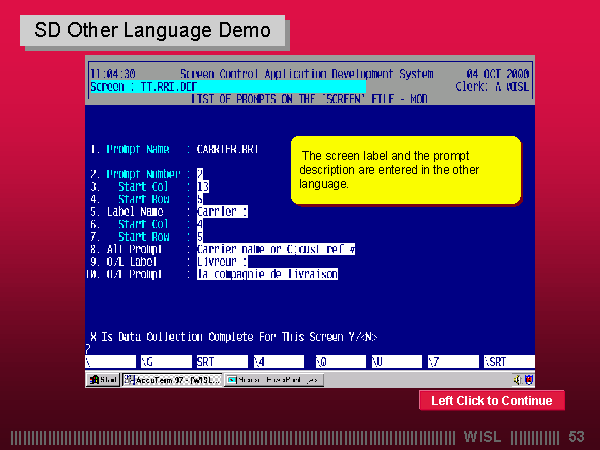Click the Prompt Name value CARRIER.RRI
The width and height of the screenshot is (600, 450).
tap(228, 149)
